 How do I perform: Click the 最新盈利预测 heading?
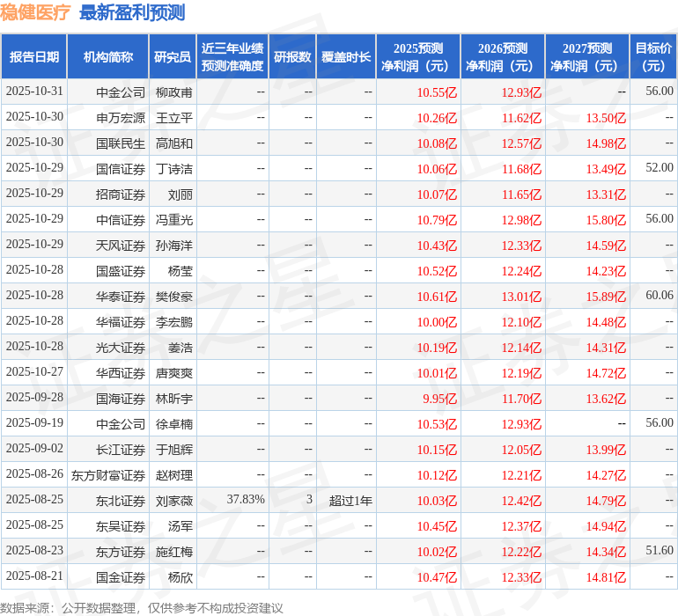click(x=132, y=12)
